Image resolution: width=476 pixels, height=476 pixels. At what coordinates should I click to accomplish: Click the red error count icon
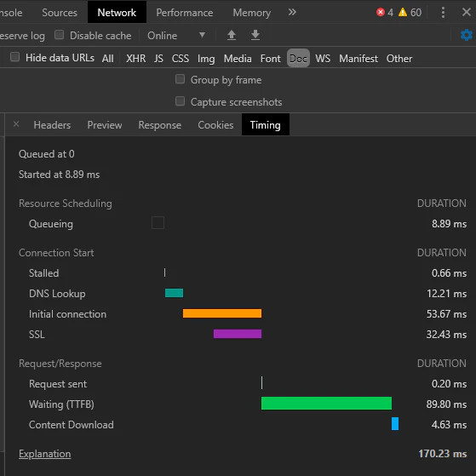[381, 12]
